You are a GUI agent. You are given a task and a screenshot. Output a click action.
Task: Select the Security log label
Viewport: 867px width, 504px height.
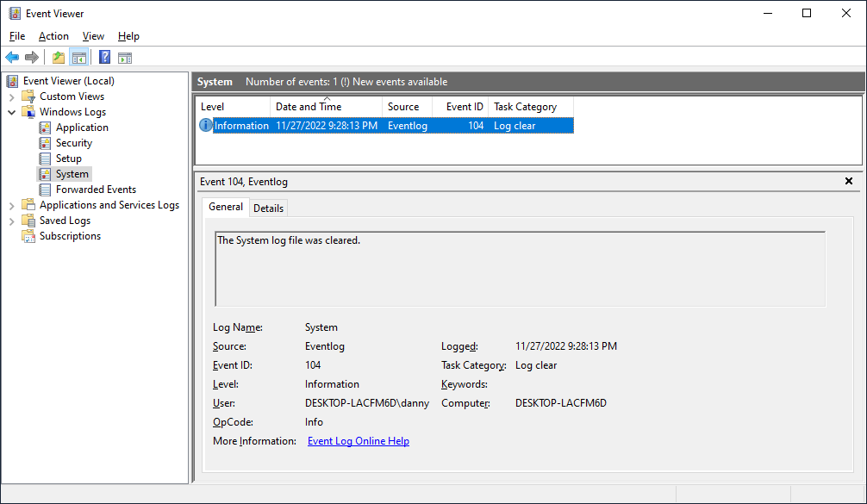[73, 143]
